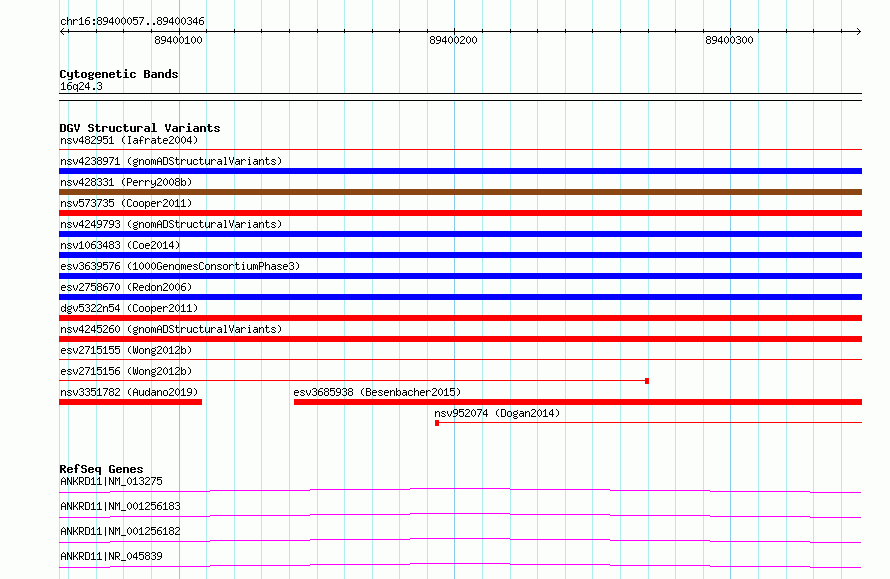Click the nsv4249793 (gnomADStructuralVariants) label
The height and width of the screenshot is (579, 890).
pyautogui.click(x=171, y=224)
